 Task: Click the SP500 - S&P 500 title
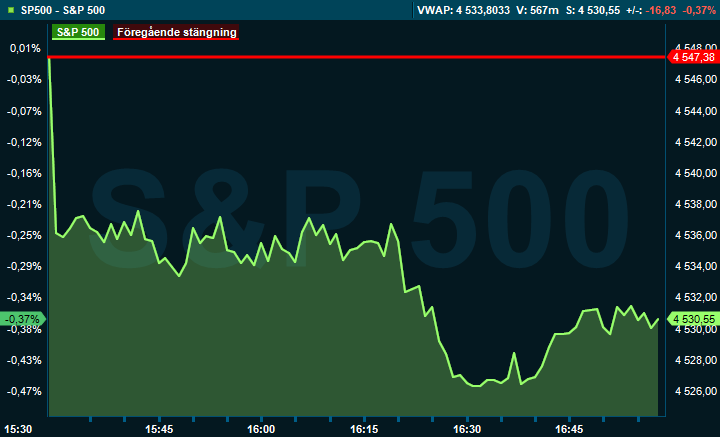63,10
